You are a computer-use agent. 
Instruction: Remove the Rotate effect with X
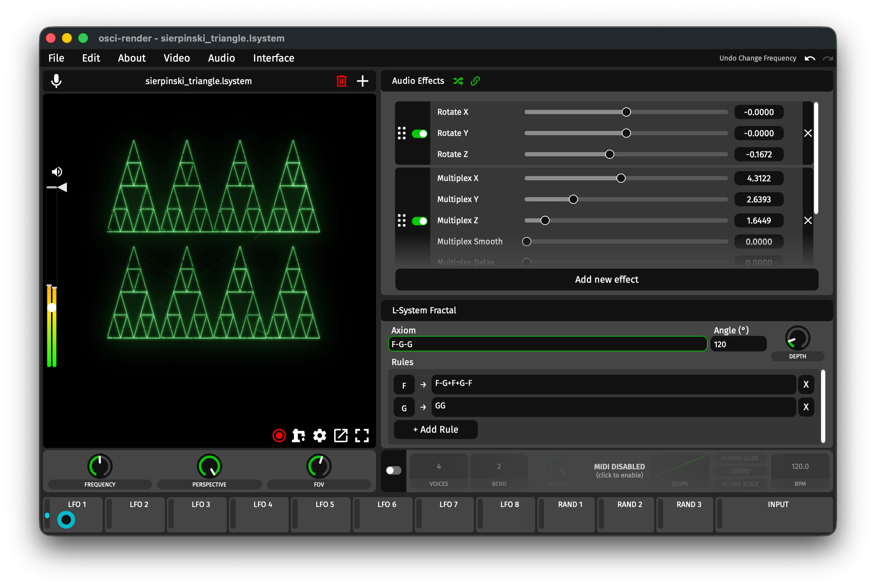[x=808, y=133]
